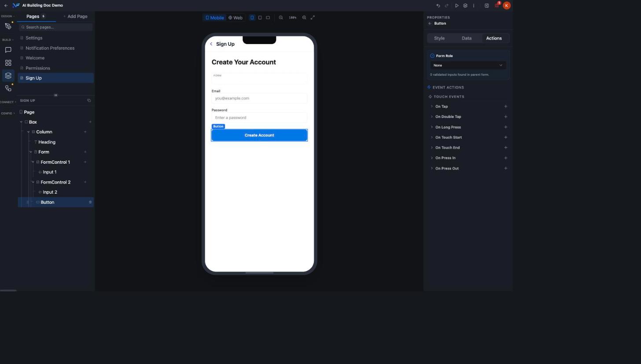The height and width of the screenshot is (364, 641).
Task: Collapse the Form tree node
Action: (31, 152)
